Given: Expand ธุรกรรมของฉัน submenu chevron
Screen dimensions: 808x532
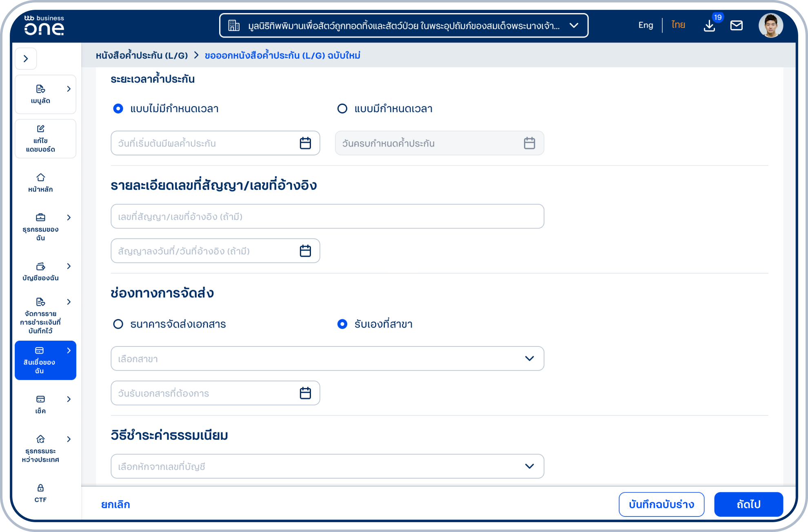Looking at the screenshot, I should [69, 217].
